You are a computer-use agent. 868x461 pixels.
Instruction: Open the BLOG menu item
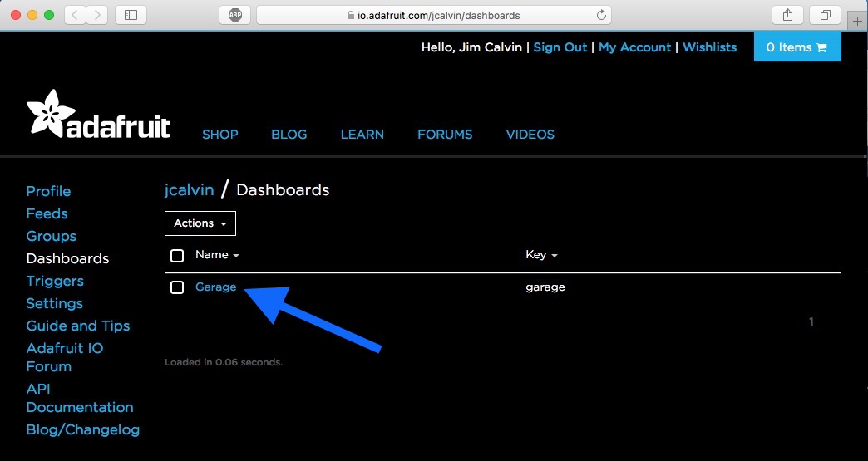coord(289,135)
